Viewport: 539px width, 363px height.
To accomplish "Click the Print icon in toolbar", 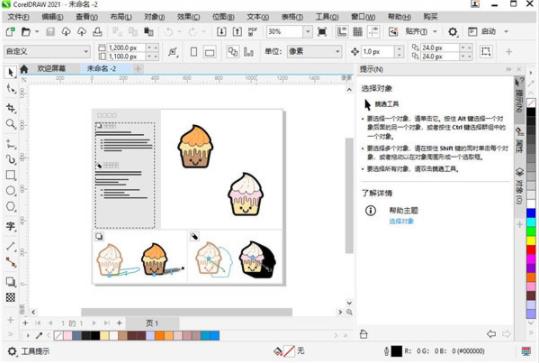I will point(98,32).
